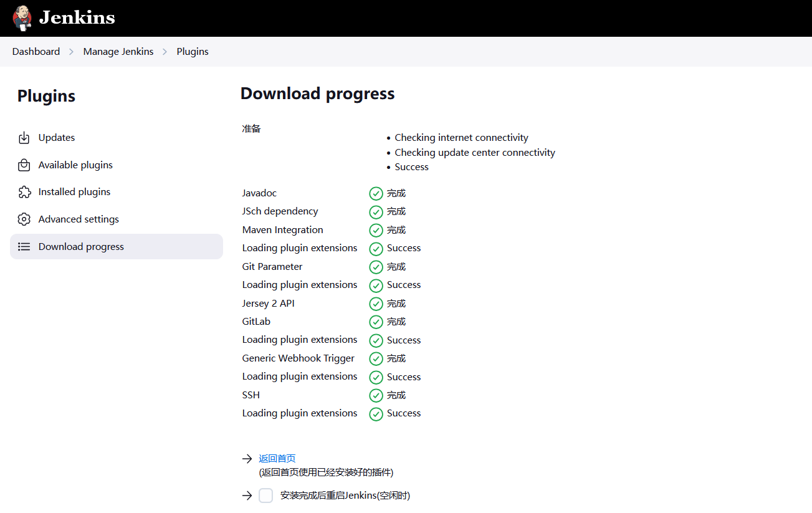Image resolution: width=812 pixels, height=513 pixels.
Task: Open Advanced settings in sidebar
Action: click(x=117, y=219)
